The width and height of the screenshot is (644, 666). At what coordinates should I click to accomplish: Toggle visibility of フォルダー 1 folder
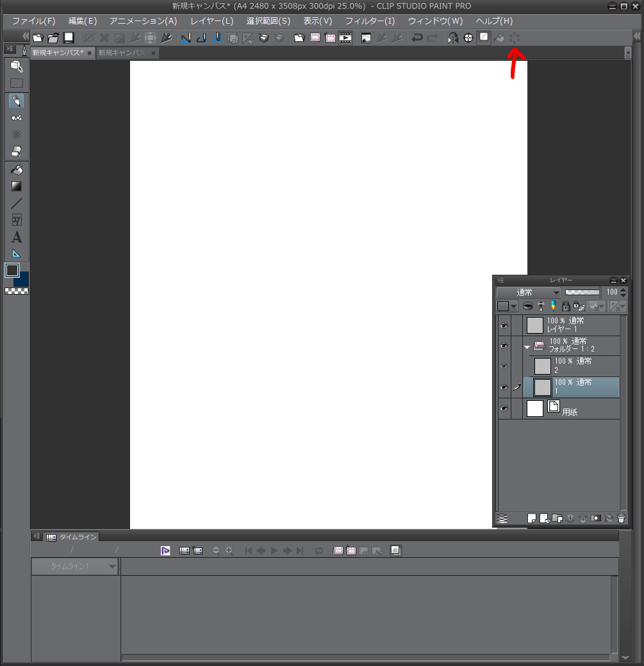coord(504,346)
